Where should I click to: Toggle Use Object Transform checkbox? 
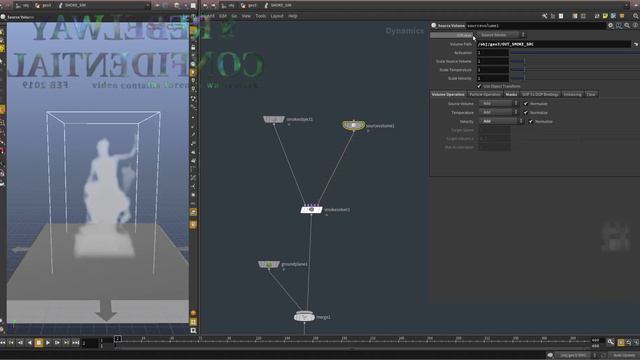(x=479, y=86)
